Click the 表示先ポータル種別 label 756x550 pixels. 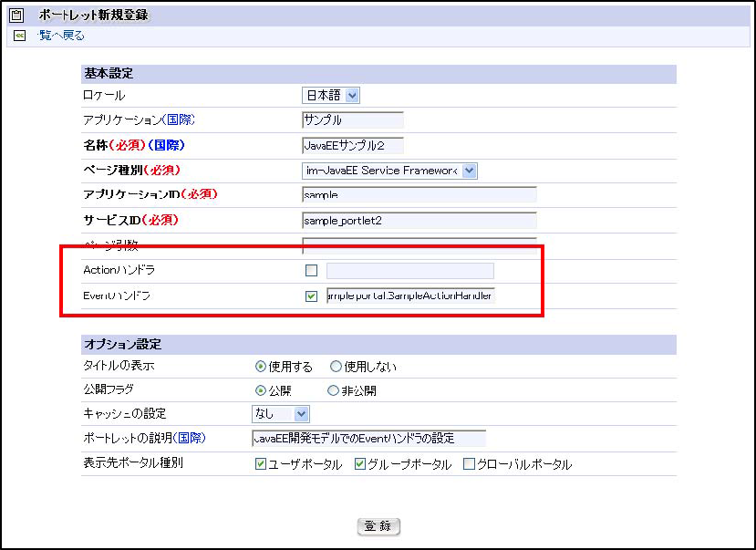click(x=133, y=463)
